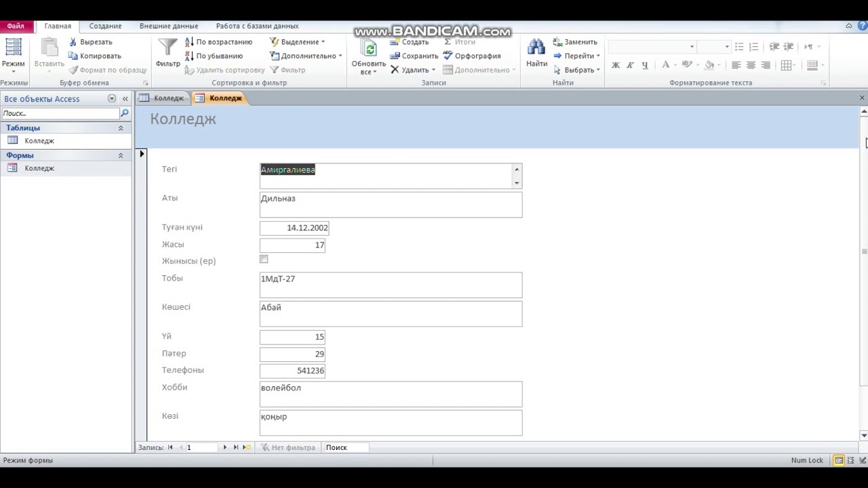Open Дополнительно filter options dropdown
Viewport: 868px width, 488px height.
(306, 56)
